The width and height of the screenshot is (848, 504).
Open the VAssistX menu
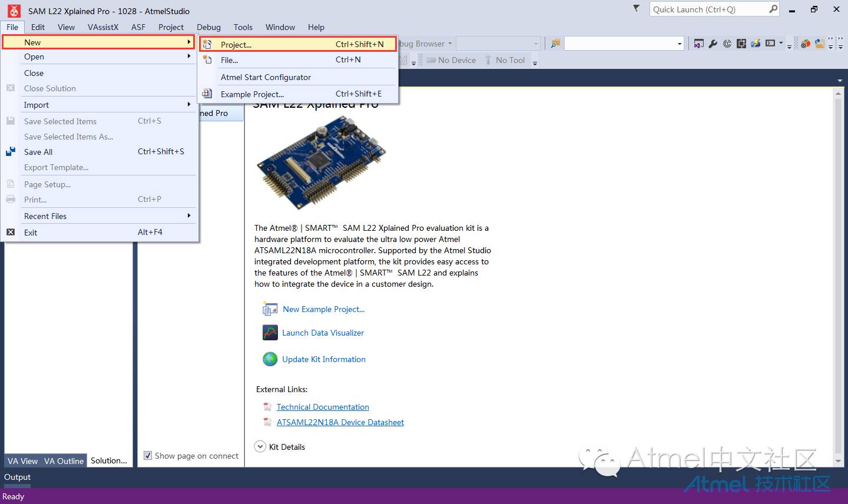coord(103,27)
